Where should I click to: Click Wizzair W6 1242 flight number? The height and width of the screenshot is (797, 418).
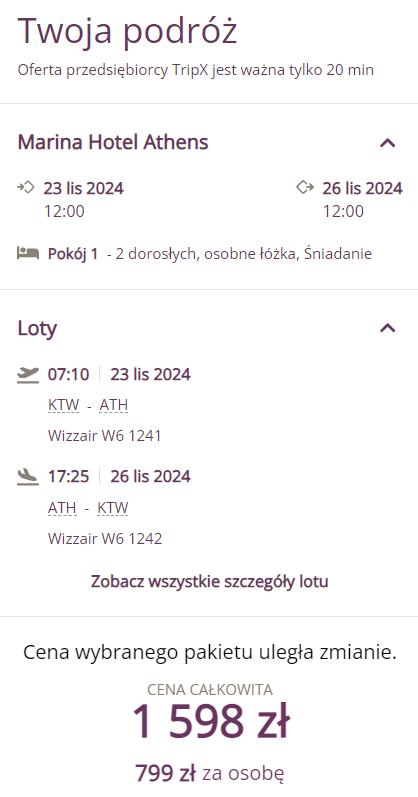point(105,538)
